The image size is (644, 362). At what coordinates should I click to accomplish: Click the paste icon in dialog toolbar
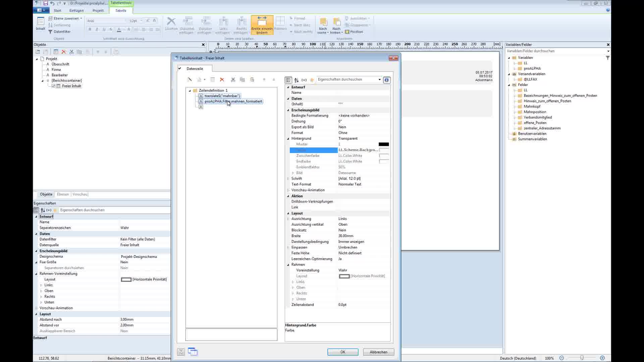click(252, 80)
